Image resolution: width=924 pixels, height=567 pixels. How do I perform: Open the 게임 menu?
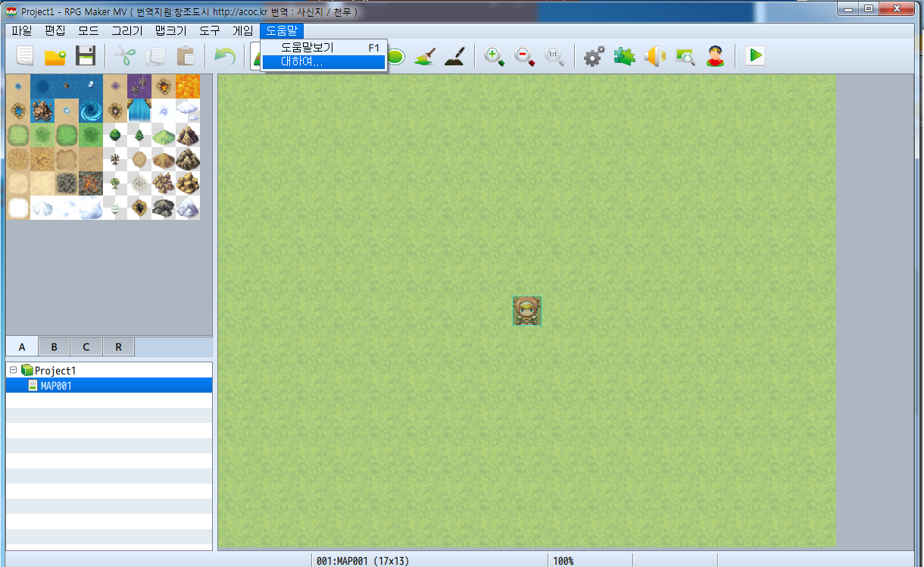[x=242, y=31]
